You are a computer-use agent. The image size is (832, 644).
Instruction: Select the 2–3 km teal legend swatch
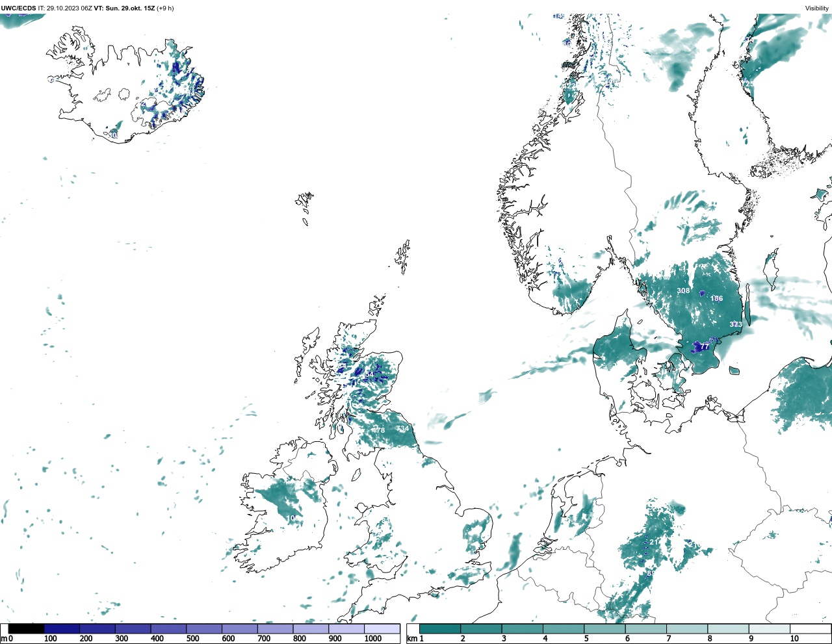click(x=481, y=628)
